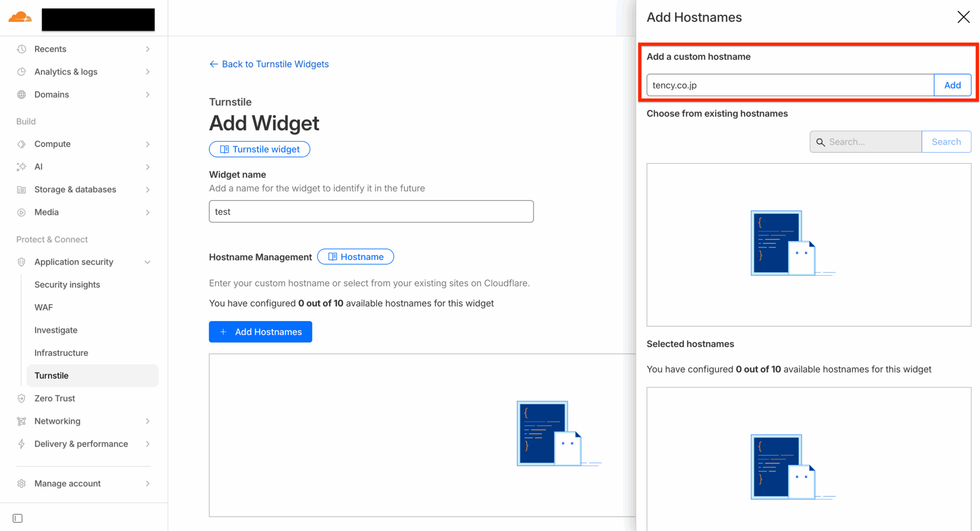Viewport: 980px width, 531px height.
Task: Expand the Networking section chevron
Action: (148, 421)
